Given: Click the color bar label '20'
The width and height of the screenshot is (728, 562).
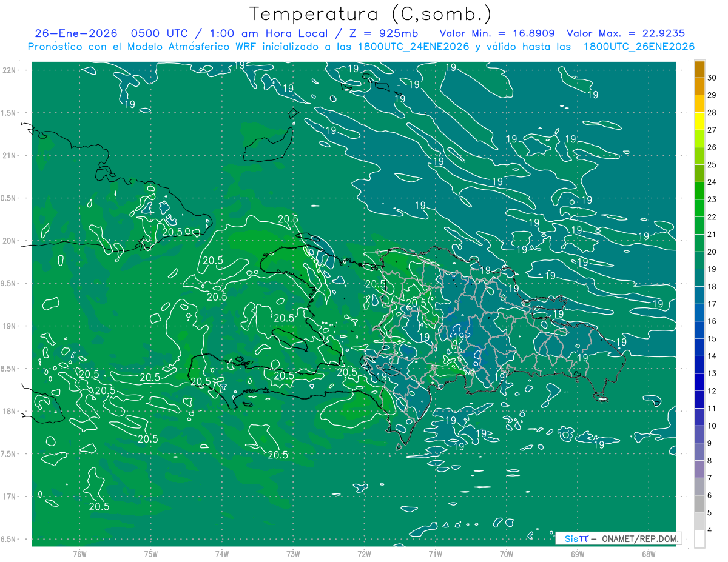Looking at the screenshot, I should (x=712, y=252).
